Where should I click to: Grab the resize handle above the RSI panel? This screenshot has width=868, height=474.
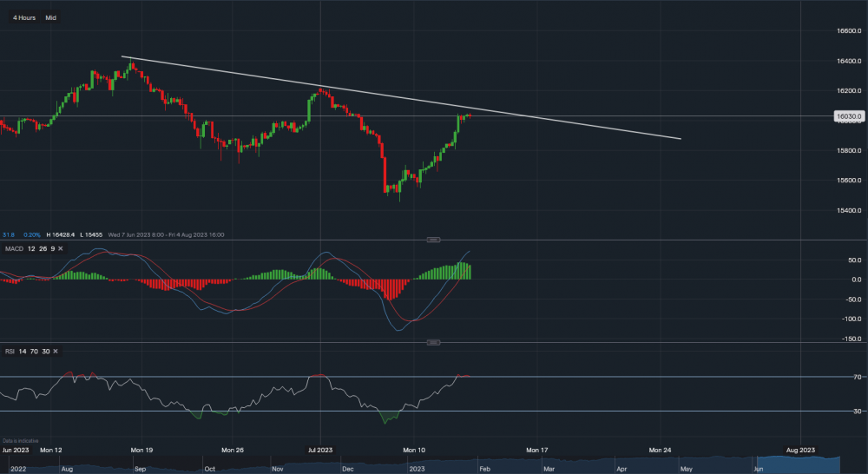tap(432, 342)
